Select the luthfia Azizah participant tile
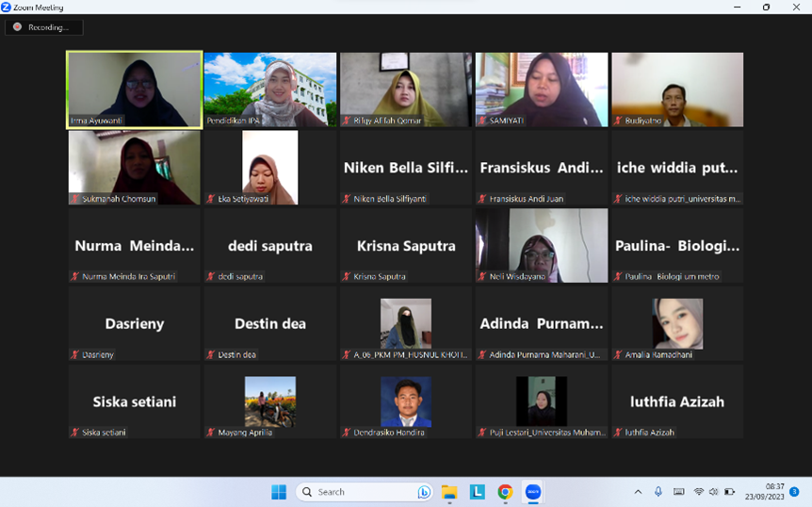Image resolution: width=812 pixels, height=507 pixels. [677, 401]
